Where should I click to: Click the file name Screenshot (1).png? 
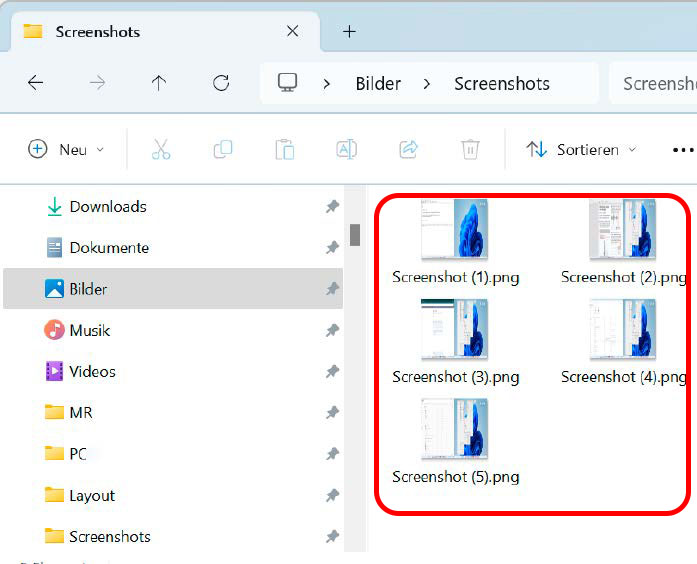(x=456, y=277)
